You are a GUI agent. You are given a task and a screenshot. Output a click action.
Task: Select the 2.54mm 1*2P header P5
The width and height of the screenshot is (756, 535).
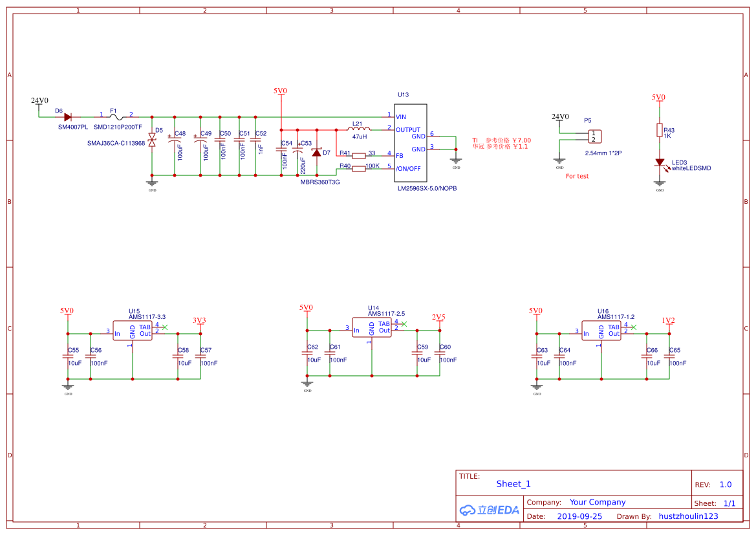[x=596, y=135]
